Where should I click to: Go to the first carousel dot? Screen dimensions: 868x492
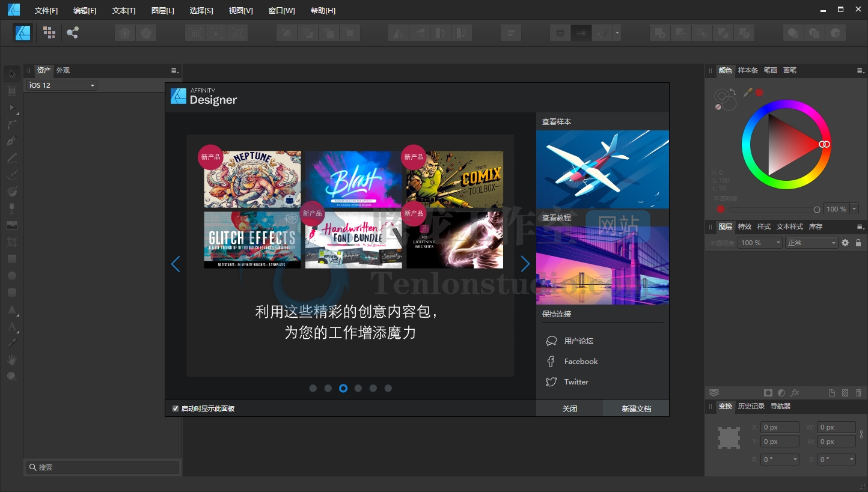[313, 388]
